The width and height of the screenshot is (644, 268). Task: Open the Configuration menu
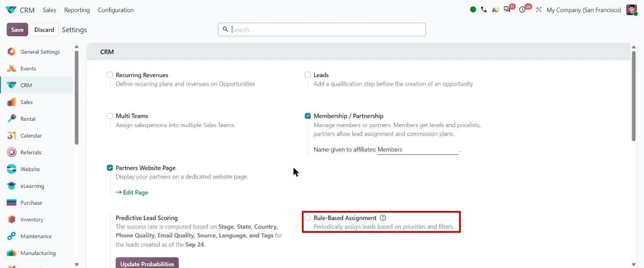(116, 10)
